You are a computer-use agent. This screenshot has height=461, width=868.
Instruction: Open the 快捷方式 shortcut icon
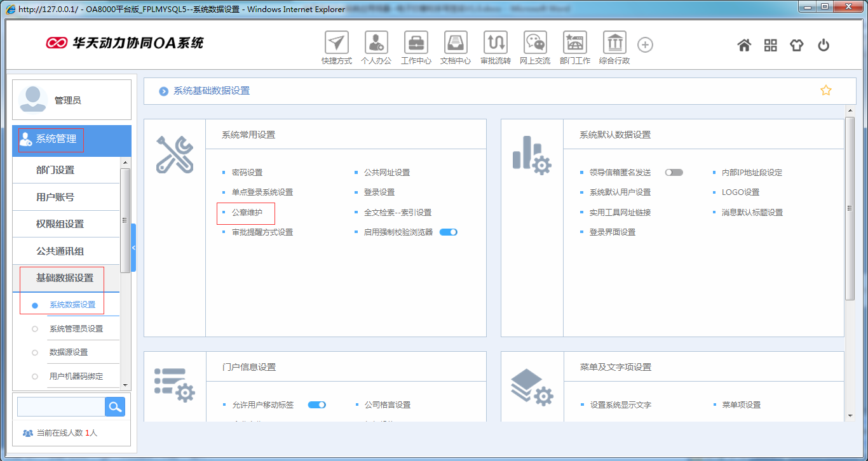coord(336,43)
